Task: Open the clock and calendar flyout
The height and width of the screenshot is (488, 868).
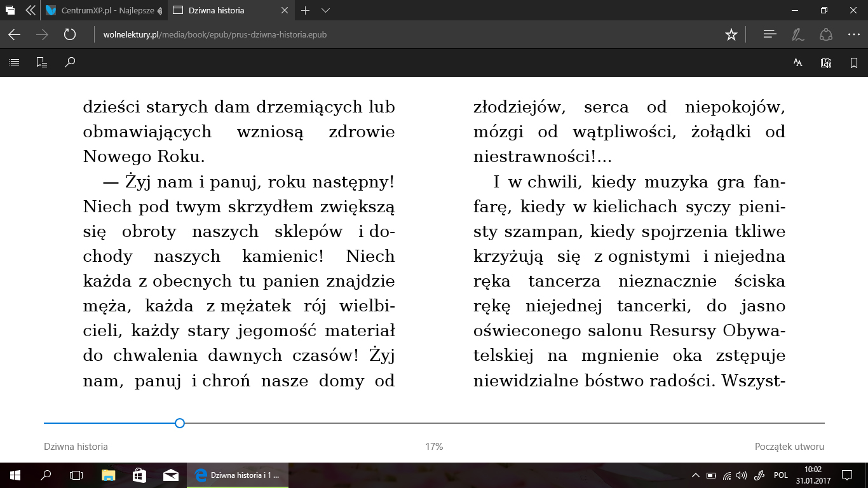Action: [x=812, y=475]
